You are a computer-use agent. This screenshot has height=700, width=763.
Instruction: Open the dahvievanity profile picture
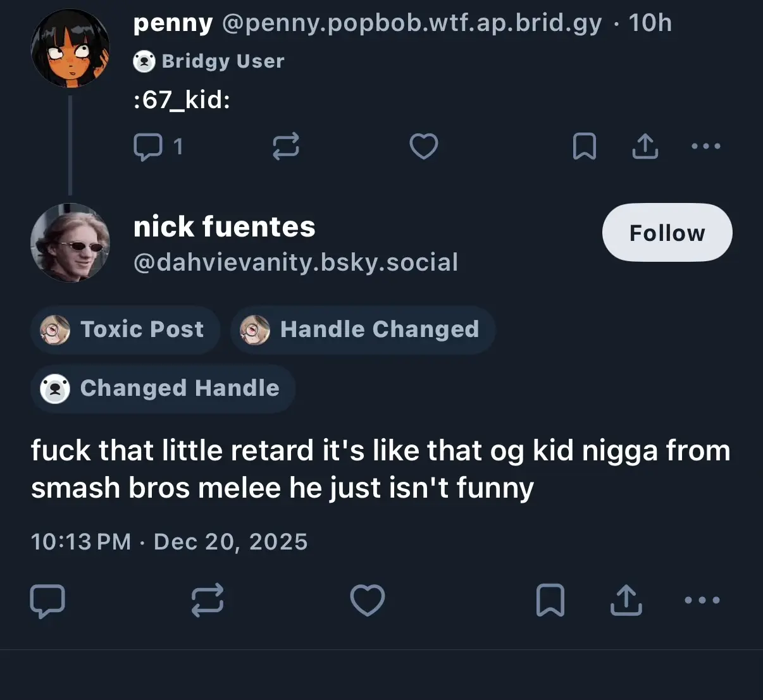(70, 243)
